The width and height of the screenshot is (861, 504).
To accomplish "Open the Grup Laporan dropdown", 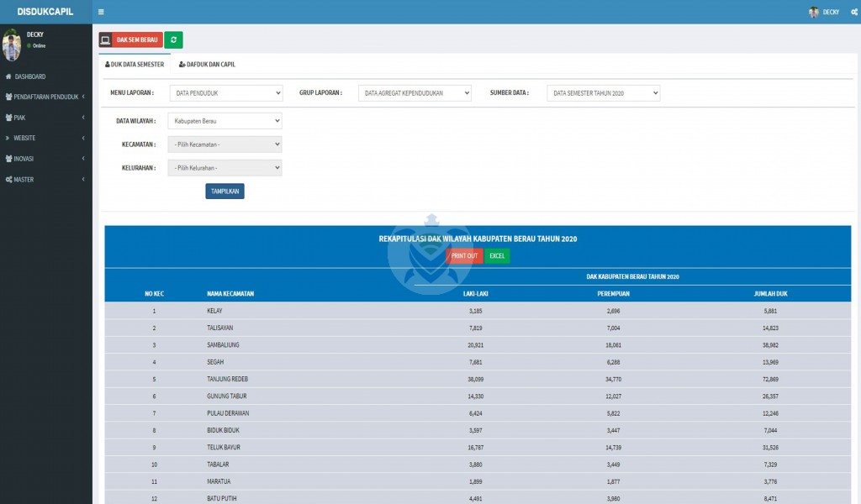I will pos(415,93).
